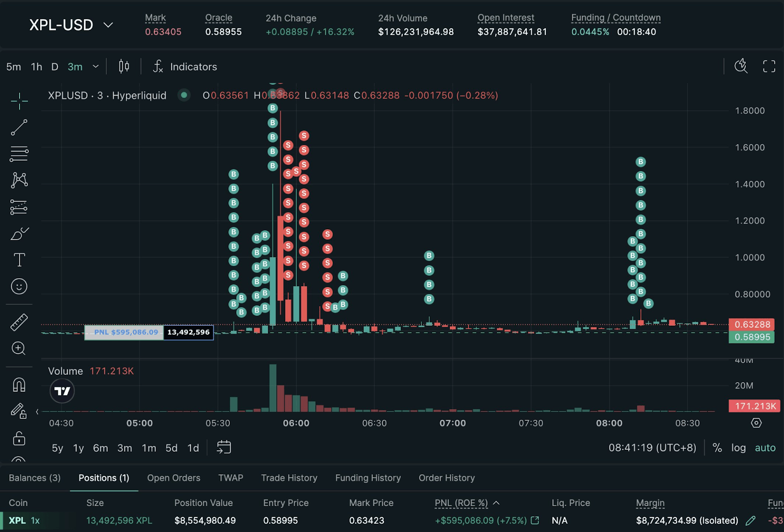The height and width of the screenshot is (532, 784).
Task: Switch to the Balances (3) tab
Action: (35, 478)
